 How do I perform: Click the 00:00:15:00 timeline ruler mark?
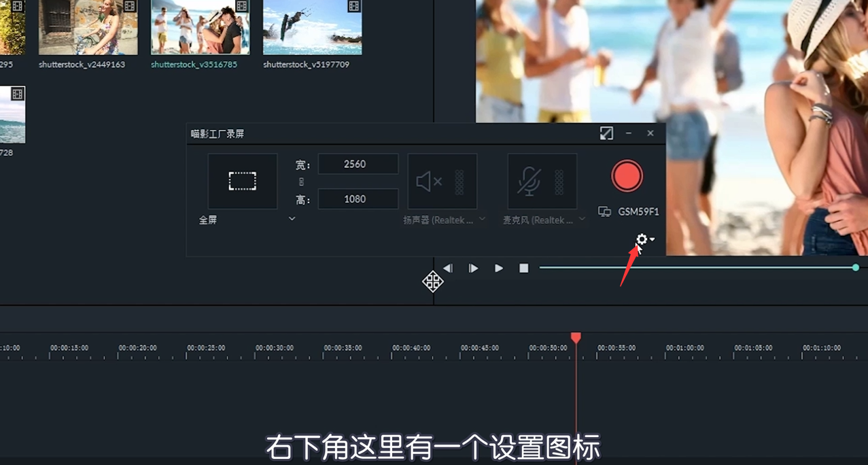[69, 348]
